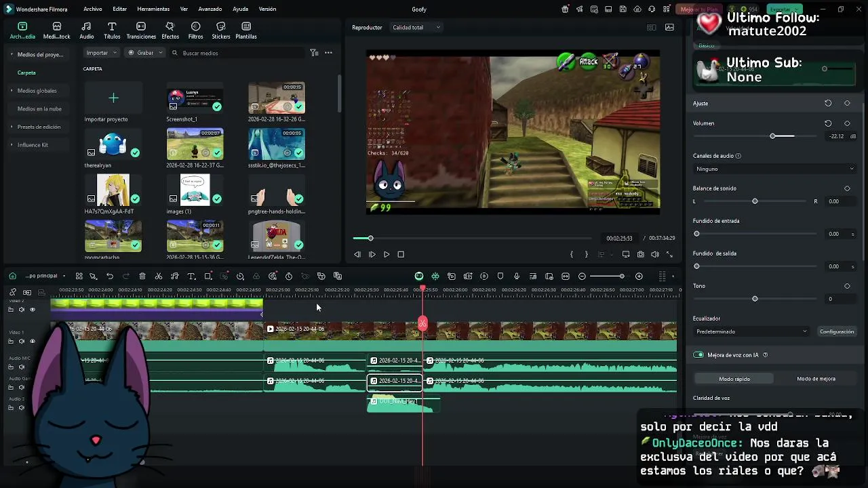
Task: Open the Calidad total quality dropdown
Action: (416, 28)
